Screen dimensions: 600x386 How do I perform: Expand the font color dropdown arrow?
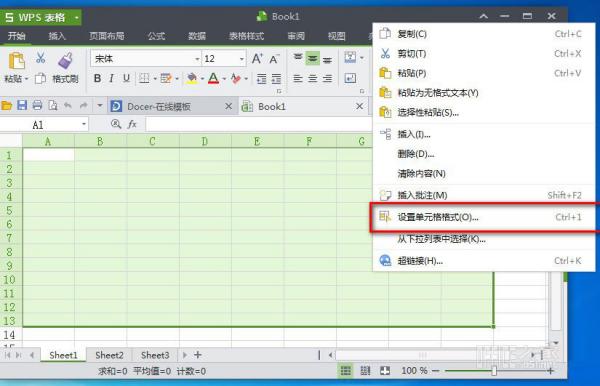click(224, 79)
